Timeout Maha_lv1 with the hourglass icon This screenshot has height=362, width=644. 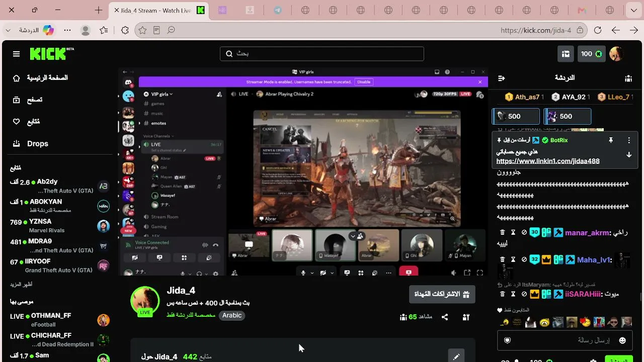[x=513, y=259]
